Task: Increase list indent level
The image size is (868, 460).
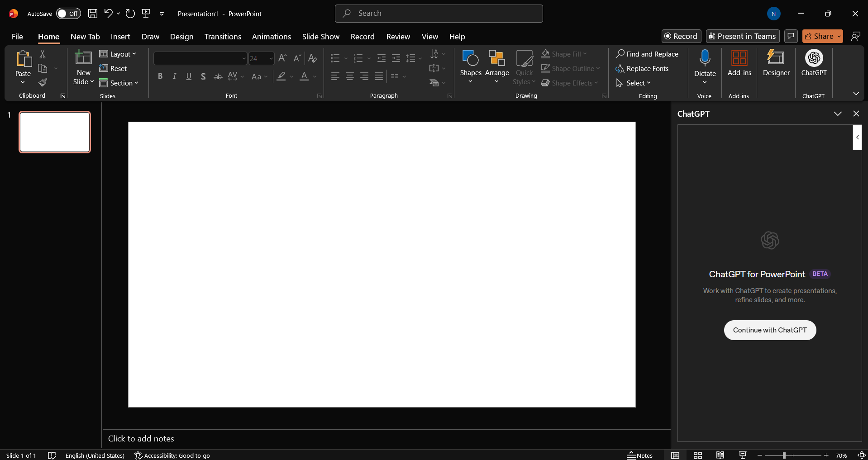Action: coord(396,58)
